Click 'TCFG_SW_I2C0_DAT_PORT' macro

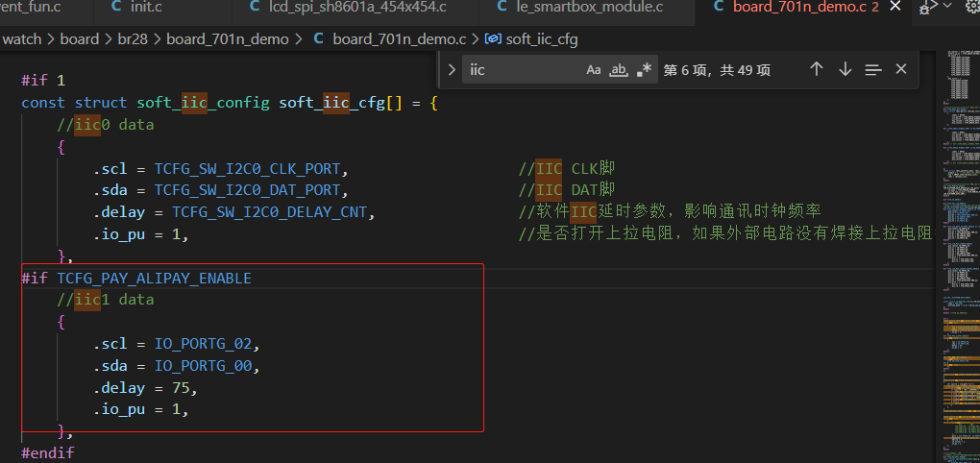[x=248, y=190]
